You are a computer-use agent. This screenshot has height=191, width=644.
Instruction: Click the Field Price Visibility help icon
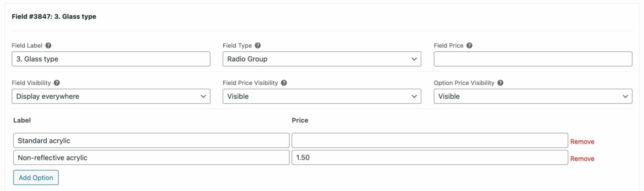tap(284, 83)
